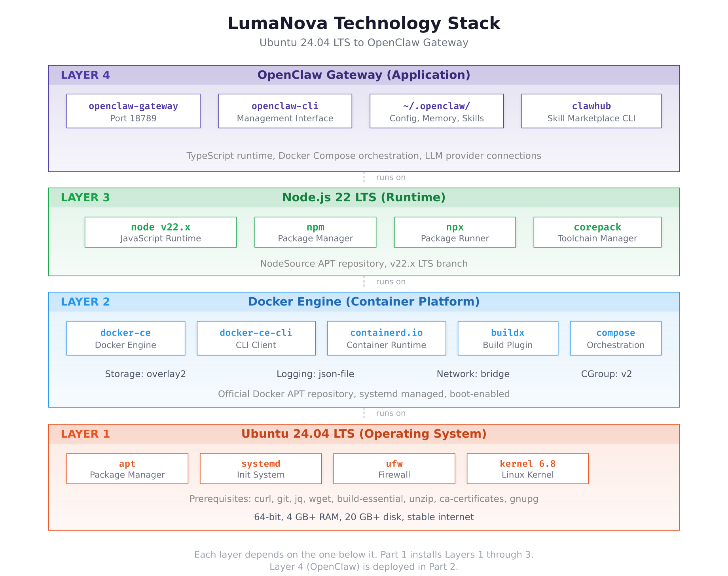Click the containerd.io Container Runtime box

tap(386, 338)
